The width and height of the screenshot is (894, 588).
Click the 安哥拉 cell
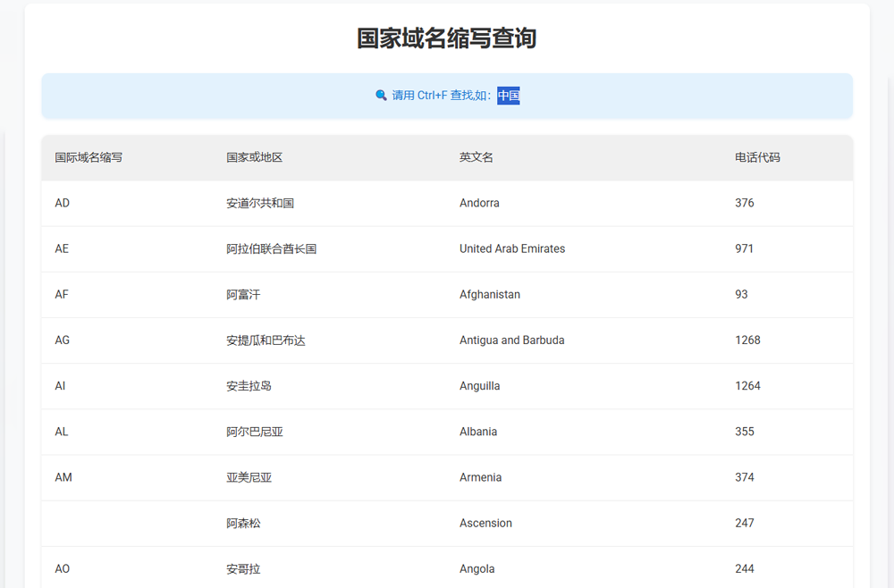(x=243, y=568)
